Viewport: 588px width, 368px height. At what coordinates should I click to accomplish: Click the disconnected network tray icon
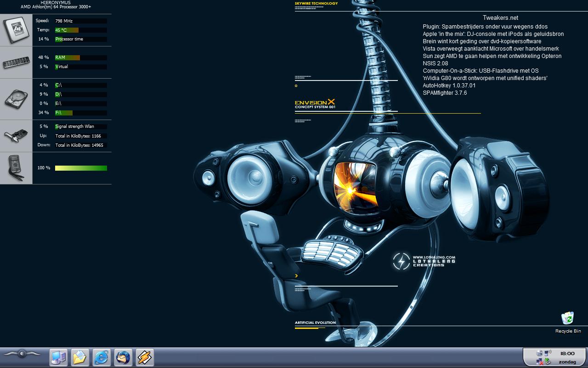click(x=540, y=362)
